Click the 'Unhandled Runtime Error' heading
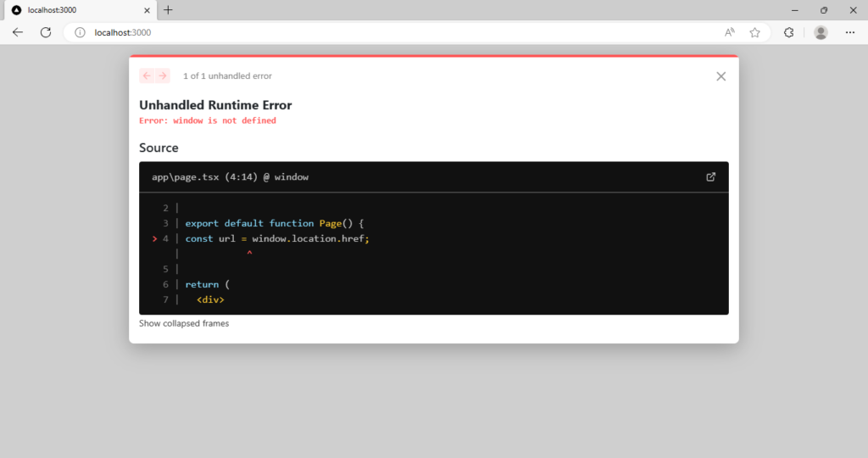868x458 pixels. click(215, 105)
